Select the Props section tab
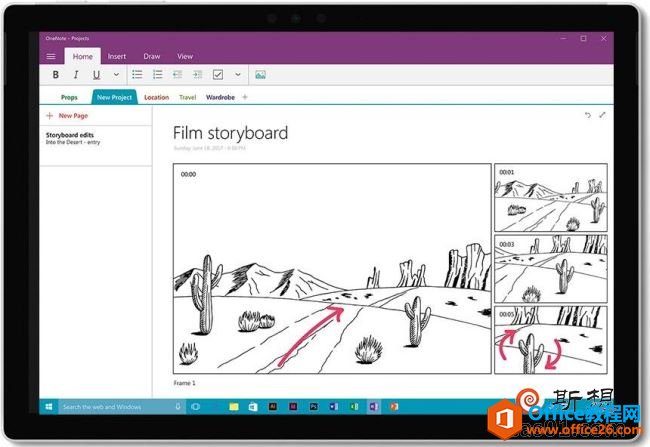The width and height of the screenshot is (650, 447). tap(69, 97)
